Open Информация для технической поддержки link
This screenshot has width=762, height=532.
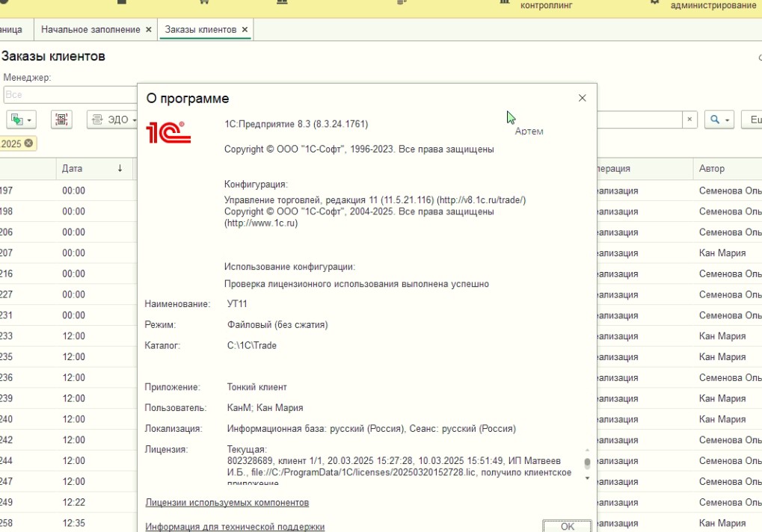pyautogui.click(x=235, y=527)
